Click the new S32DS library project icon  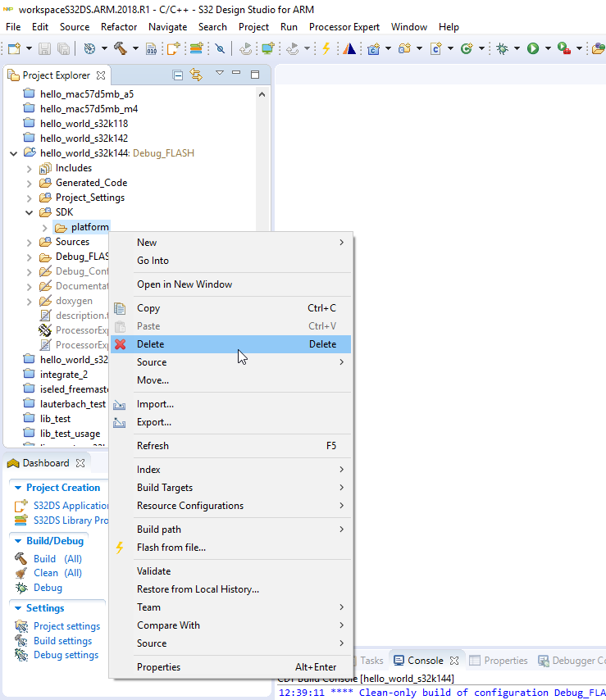coord(197,48)
